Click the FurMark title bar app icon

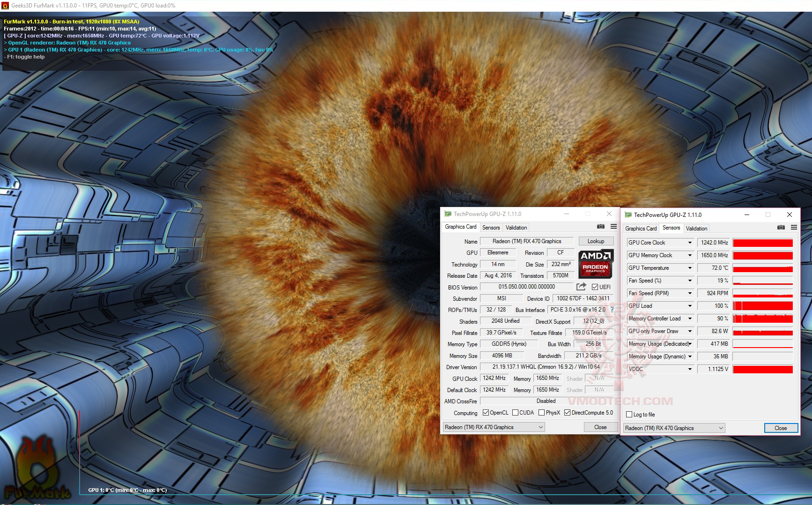[5, 6]
